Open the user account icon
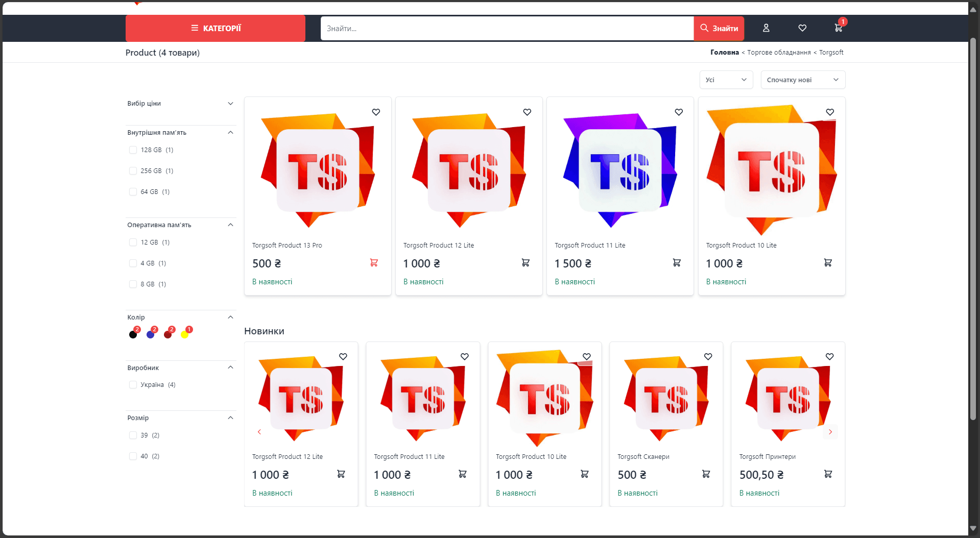This screenshot has height=538, width=980. tap(766, 28)
